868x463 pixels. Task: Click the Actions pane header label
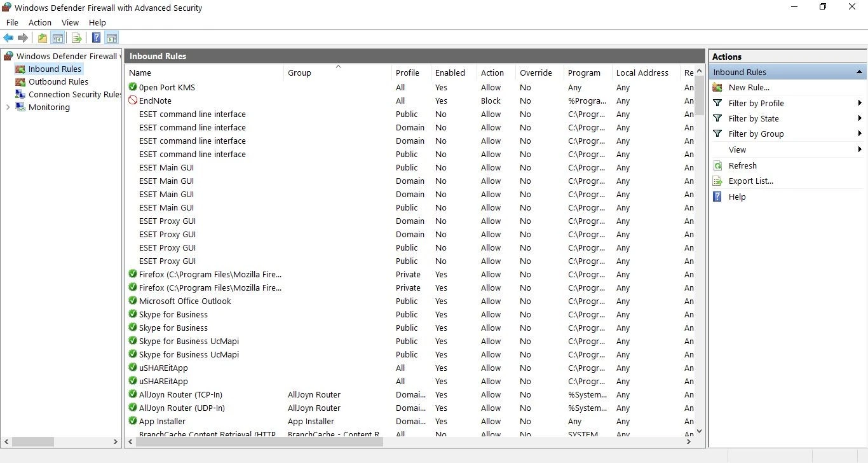[x=727, y=57]
